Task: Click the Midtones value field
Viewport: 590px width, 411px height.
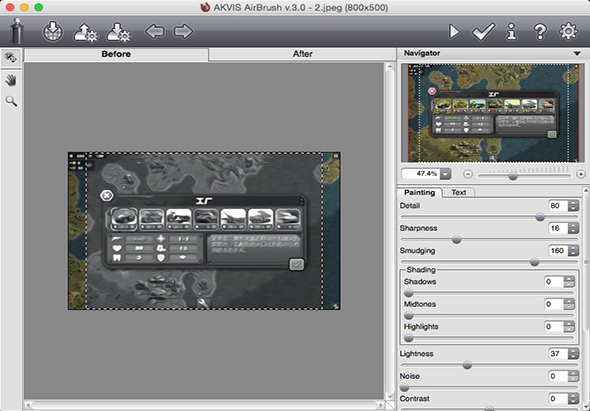Action: [554, 304]
